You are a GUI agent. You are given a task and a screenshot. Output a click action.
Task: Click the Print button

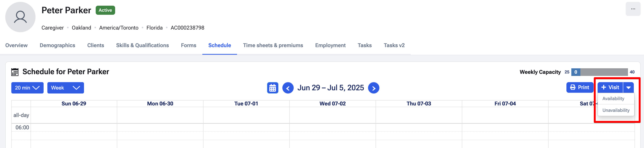(x=579, y=88)
